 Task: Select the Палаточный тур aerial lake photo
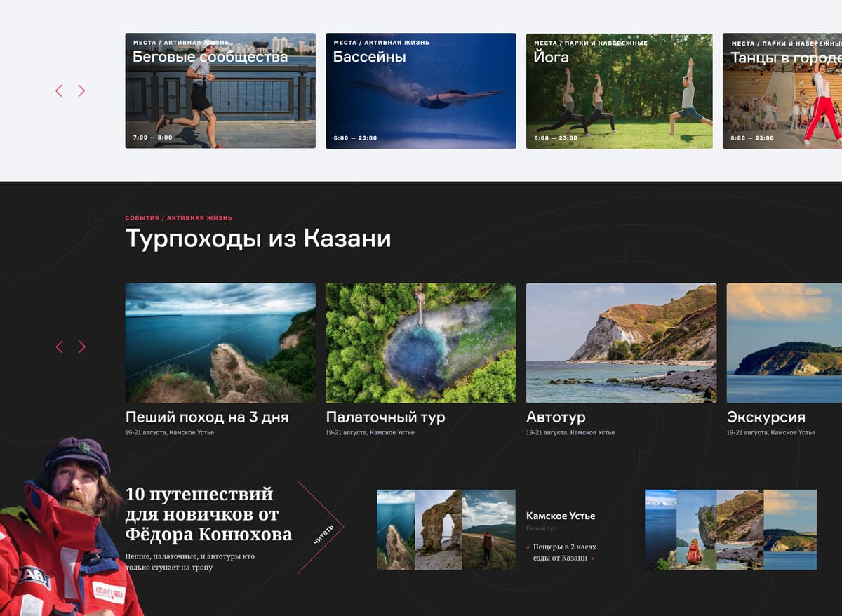tap(421, 342)
